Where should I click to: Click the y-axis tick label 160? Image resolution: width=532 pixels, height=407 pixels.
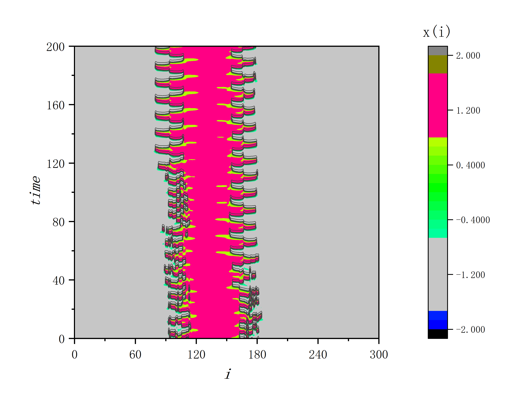pos(55,105)
